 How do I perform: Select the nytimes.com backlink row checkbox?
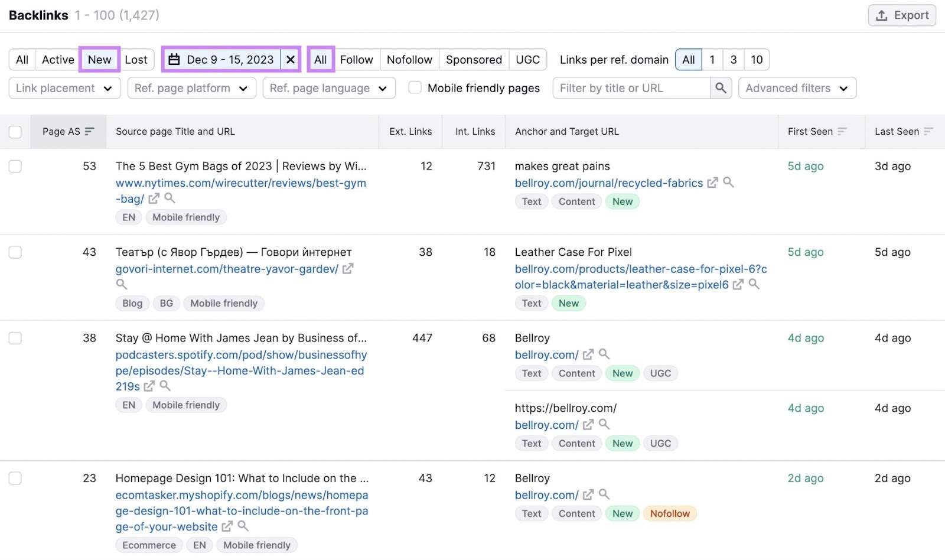[15, 167]
